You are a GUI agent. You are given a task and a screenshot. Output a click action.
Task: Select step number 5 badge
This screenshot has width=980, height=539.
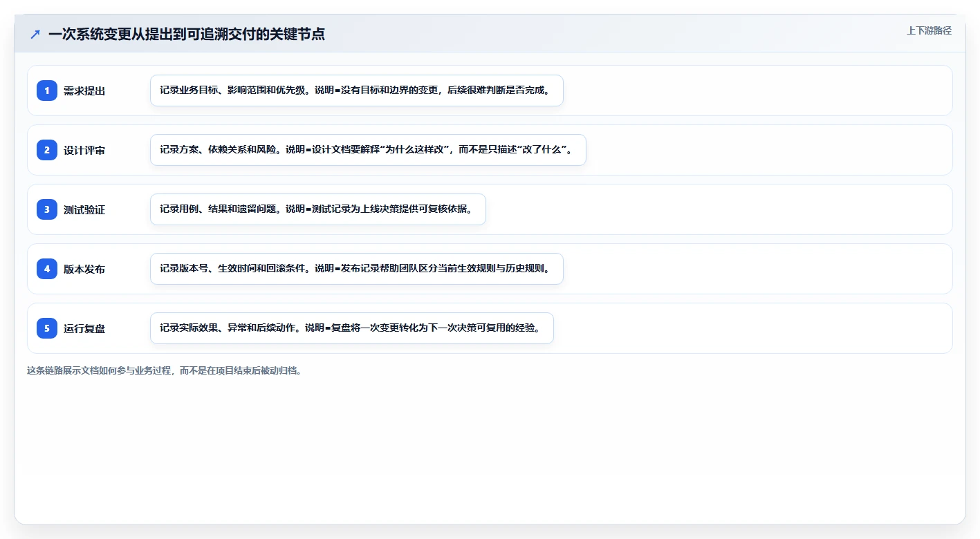(x=47, y=328)
